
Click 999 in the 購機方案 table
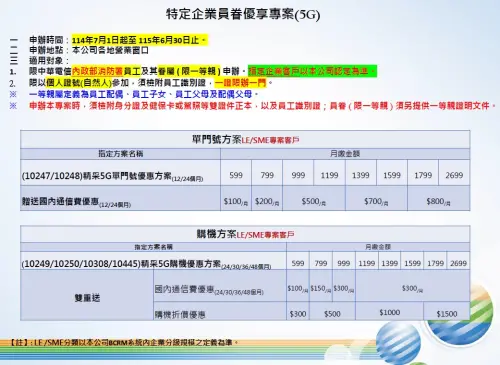[344, 263]
